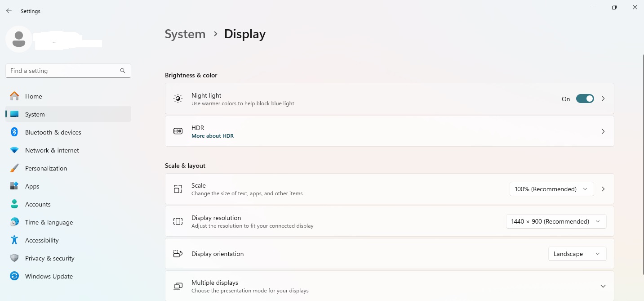The height and width of the screenshot is (301, 644).
Task: Click the System breadcrumb link
Action: click(x=185, y=34)
